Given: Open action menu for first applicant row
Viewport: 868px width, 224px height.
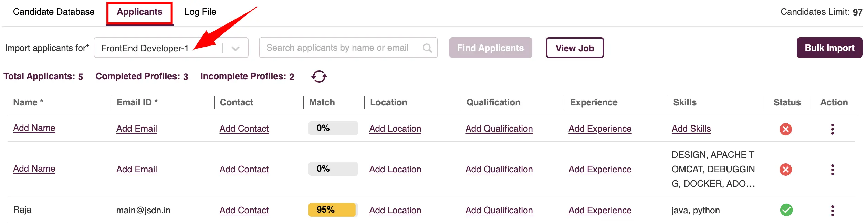Looking at the screenshot, I should (x=832, y=129).
